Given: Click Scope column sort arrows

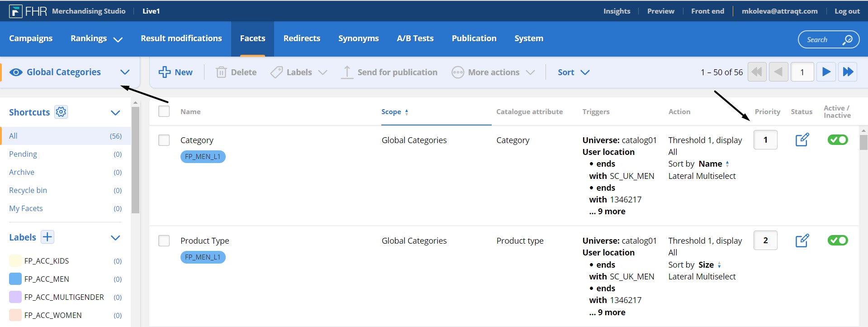Looking at the screenshot, I should coord(407,112).
